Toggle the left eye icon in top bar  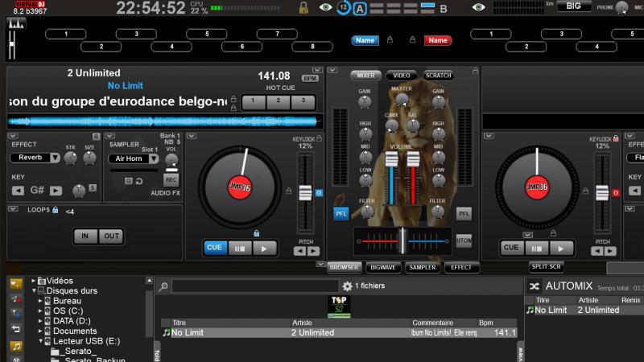pos(326,7)
